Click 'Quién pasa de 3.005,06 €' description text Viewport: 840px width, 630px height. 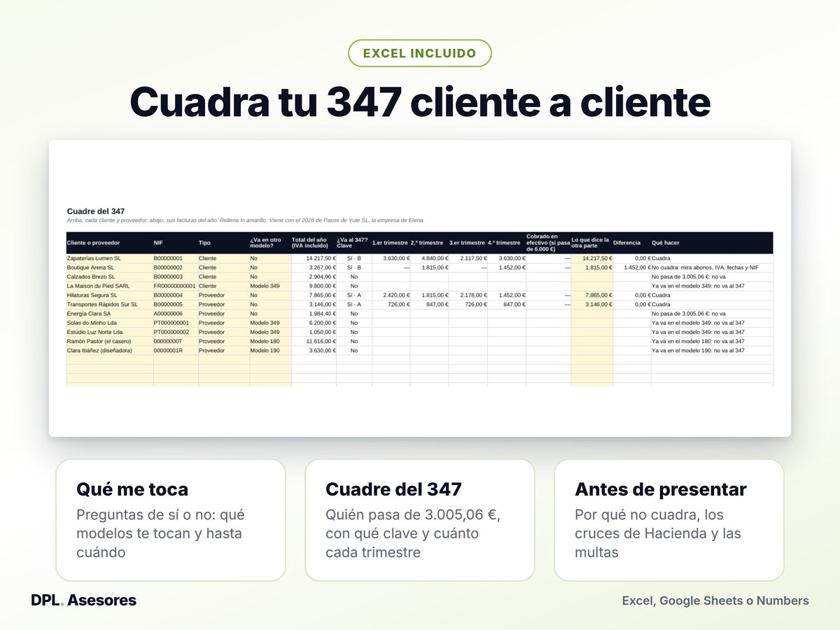tap(412, 533)
